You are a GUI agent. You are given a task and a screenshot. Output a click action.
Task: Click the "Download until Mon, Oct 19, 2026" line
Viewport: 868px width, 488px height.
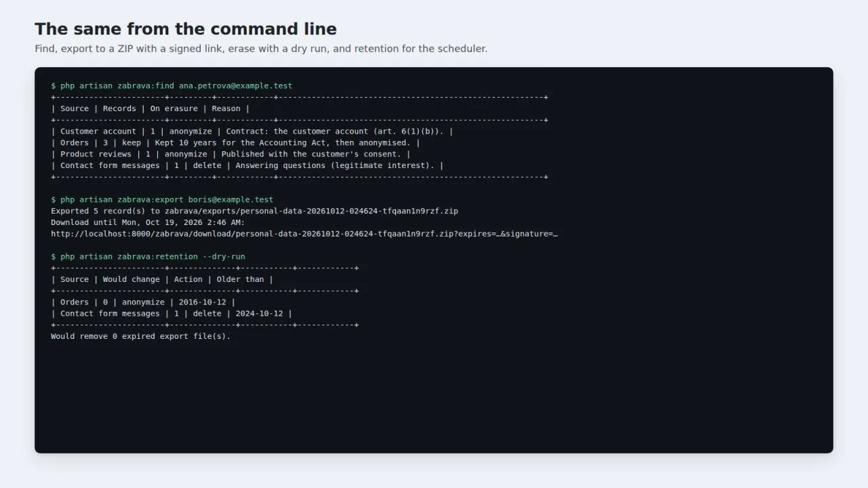(x=148, y=222)
